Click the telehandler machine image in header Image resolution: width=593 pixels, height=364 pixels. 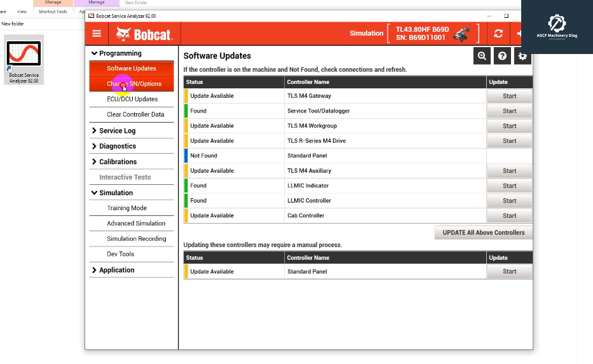(x=462, y=34)
